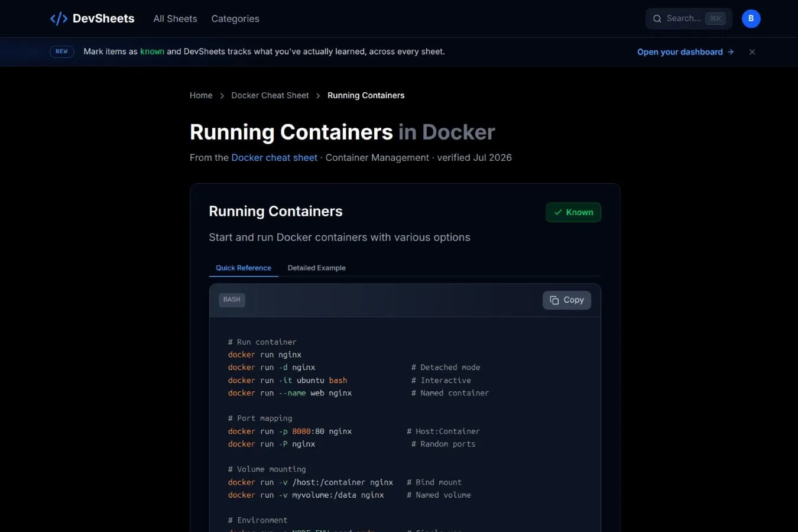Viewport: 798px width, 532px height.
Task: Click 'myvolume:/data nginx' command line
Action: (x=306, y=495)
